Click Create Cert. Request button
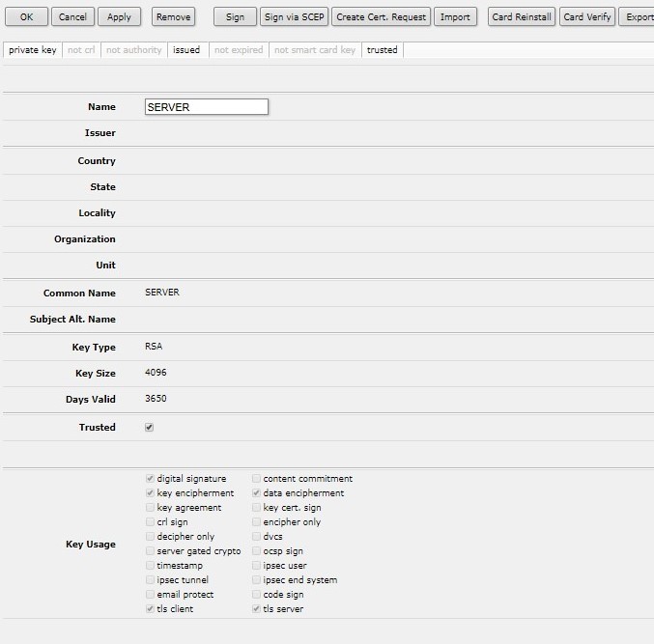 [x=381, y=17]
